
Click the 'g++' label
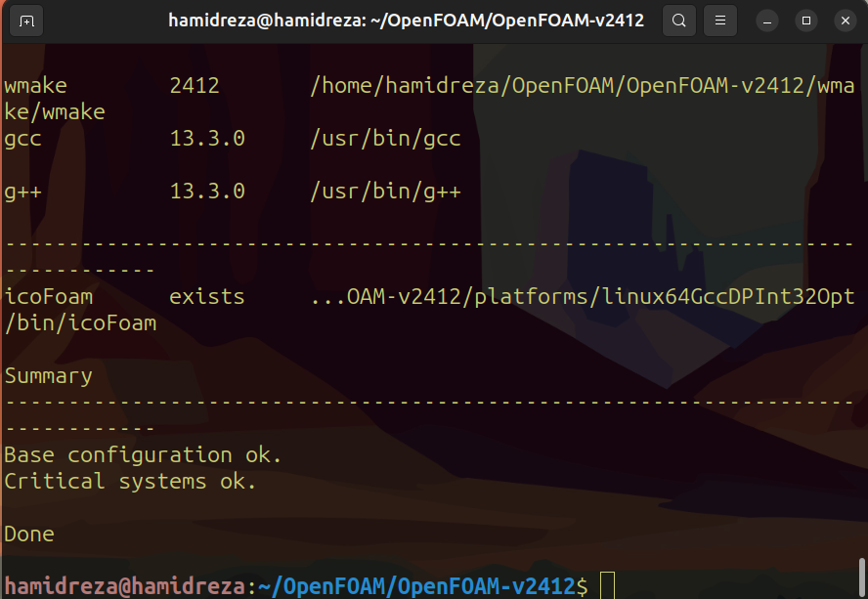tap(22, 193)
